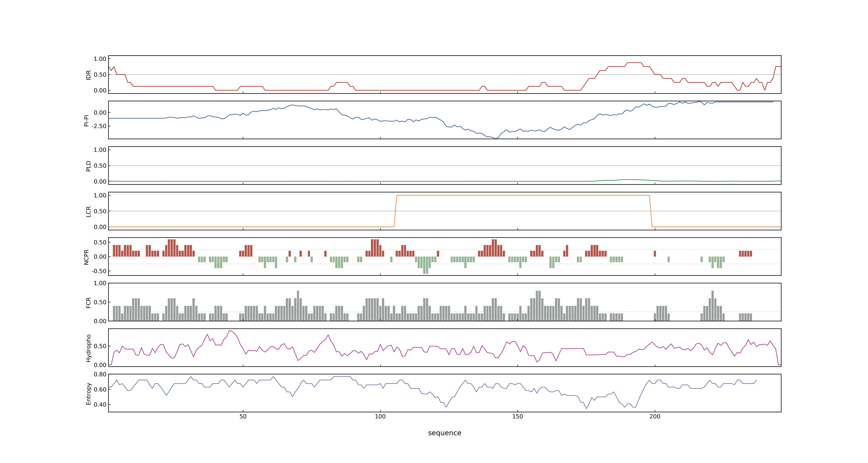This screenshot has width=868, height=463.
Task: Click the IDR curve peak near residue 190
Action: tap(634, 63)
